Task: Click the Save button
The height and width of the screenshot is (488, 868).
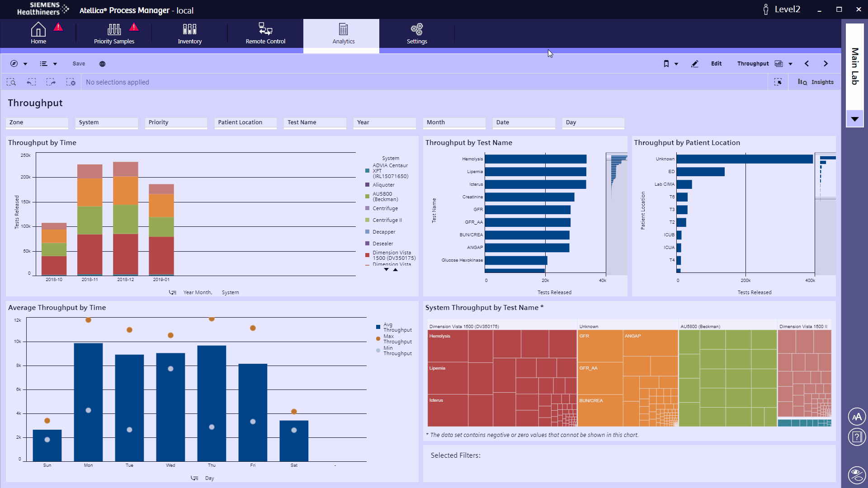Action: click(x=78, y=64)
